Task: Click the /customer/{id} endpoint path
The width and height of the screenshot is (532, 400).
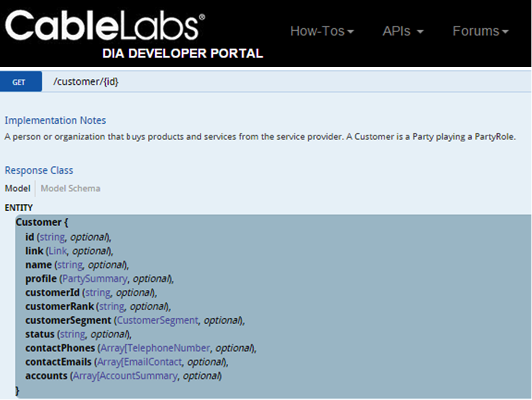Action: (86, 82)
